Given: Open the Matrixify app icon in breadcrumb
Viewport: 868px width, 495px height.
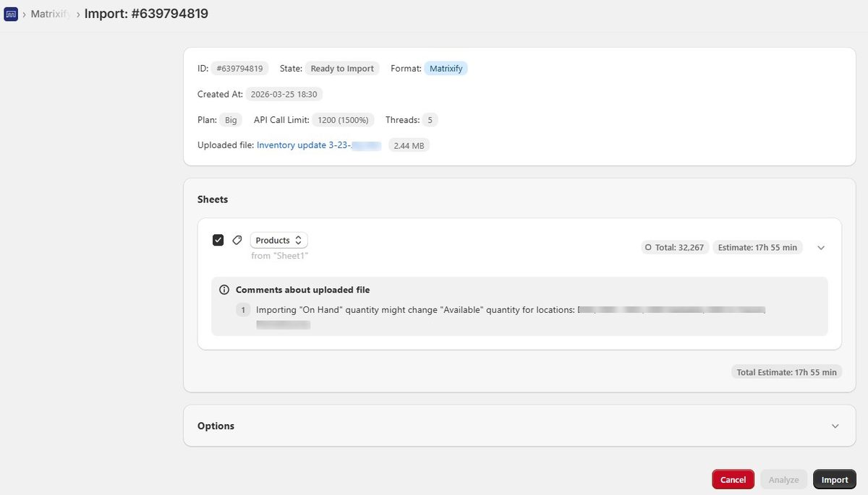Looking at the screenshot, I should pyautogui.click(x=11, y=14).
